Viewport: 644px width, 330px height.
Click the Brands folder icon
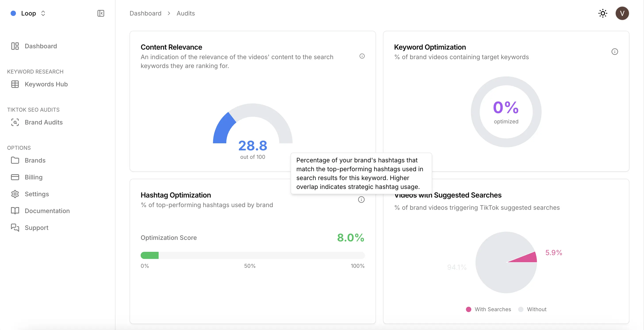tap(15, 160)
